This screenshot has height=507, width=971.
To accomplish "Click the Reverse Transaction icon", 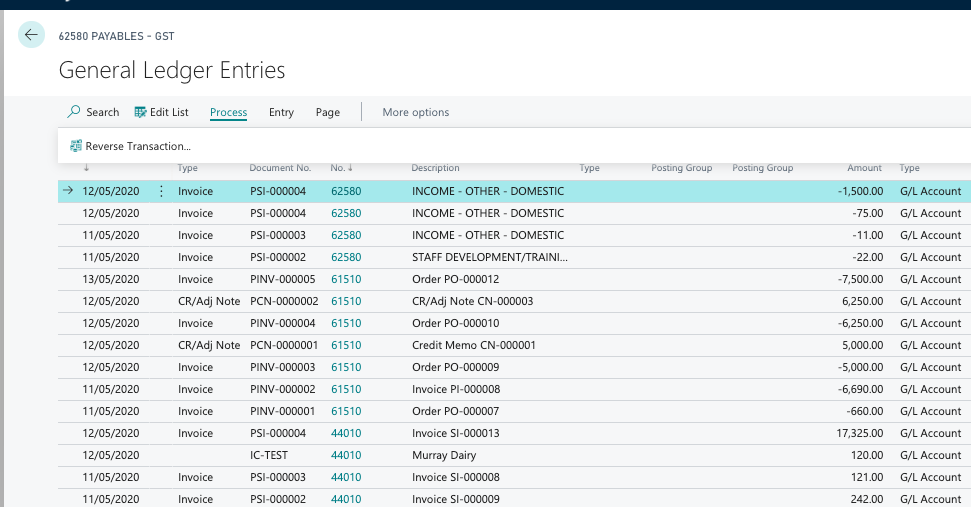I will 75,146.
